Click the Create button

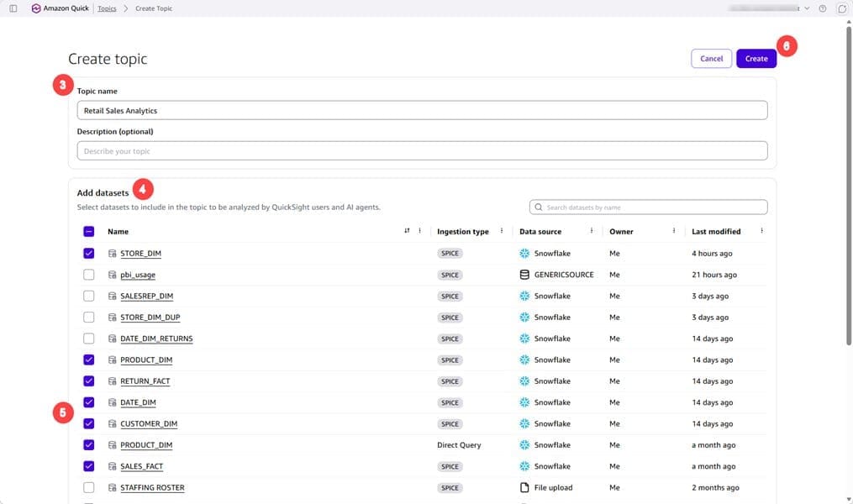tap(756, 58)
